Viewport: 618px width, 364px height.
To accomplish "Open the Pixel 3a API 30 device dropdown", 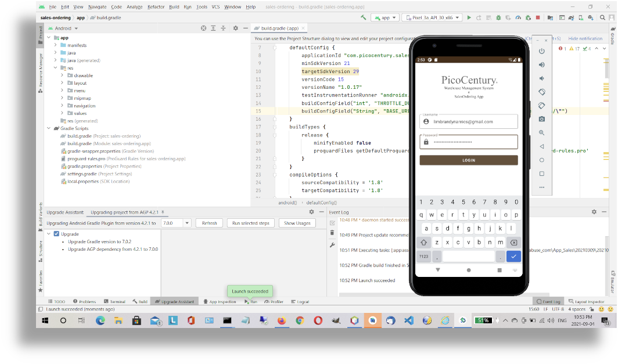I will pyautogui.click(x=432, y=18).
